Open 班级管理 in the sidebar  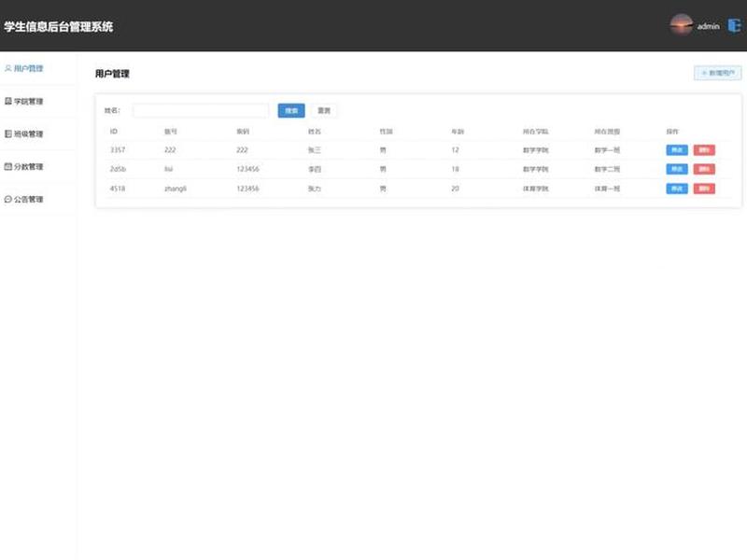point(24,133)
